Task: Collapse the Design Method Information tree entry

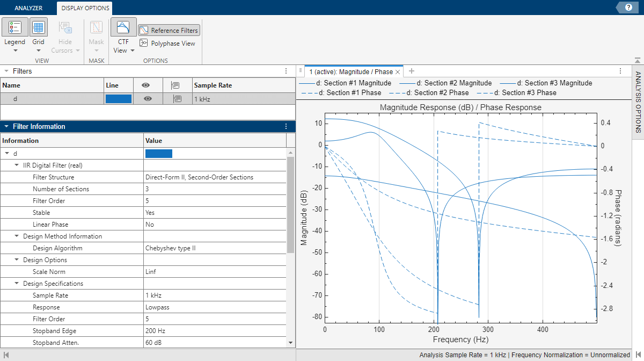Action: pyautogui.click(x=16, y=236)
